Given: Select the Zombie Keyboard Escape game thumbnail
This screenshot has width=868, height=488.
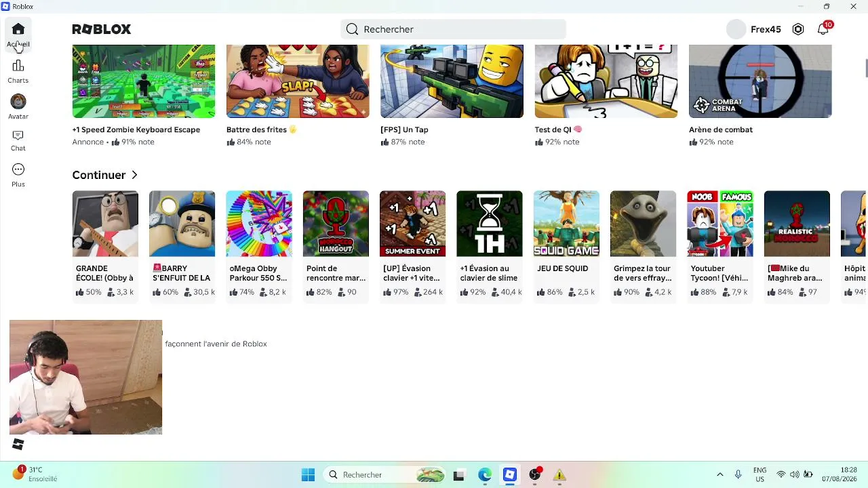Looking at the screenshot, I should click(144, 81).
